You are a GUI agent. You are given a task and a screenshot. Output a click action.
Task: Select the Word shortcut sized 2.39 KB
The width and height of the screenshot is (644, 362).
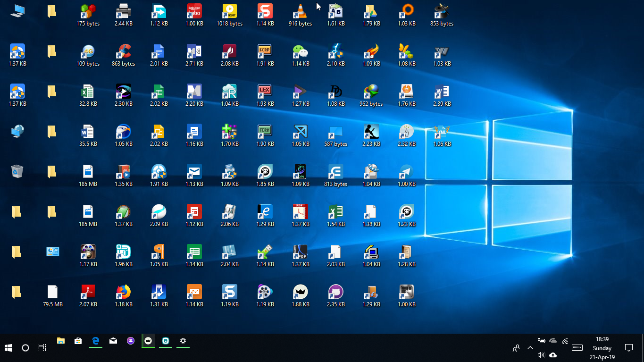tap(442, 91)
